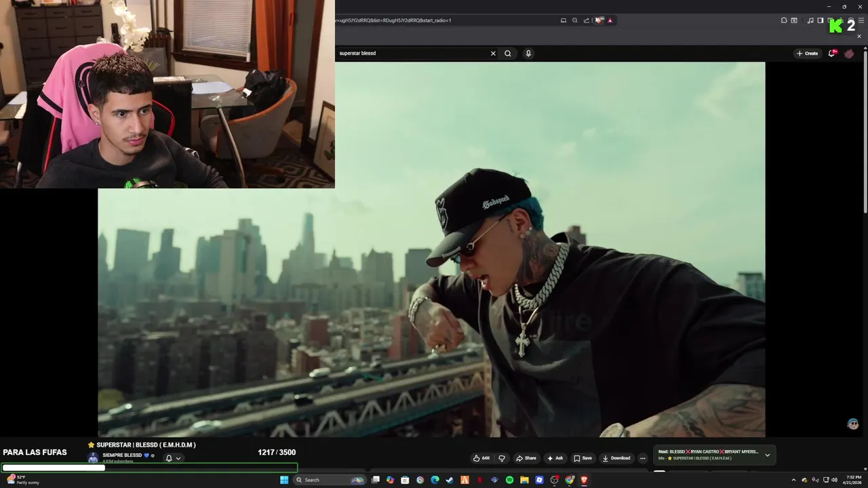The width and height of the screenshot is (868, 488).
Task: Click the floating avatar icon beside video
Action: pos(853,424)
